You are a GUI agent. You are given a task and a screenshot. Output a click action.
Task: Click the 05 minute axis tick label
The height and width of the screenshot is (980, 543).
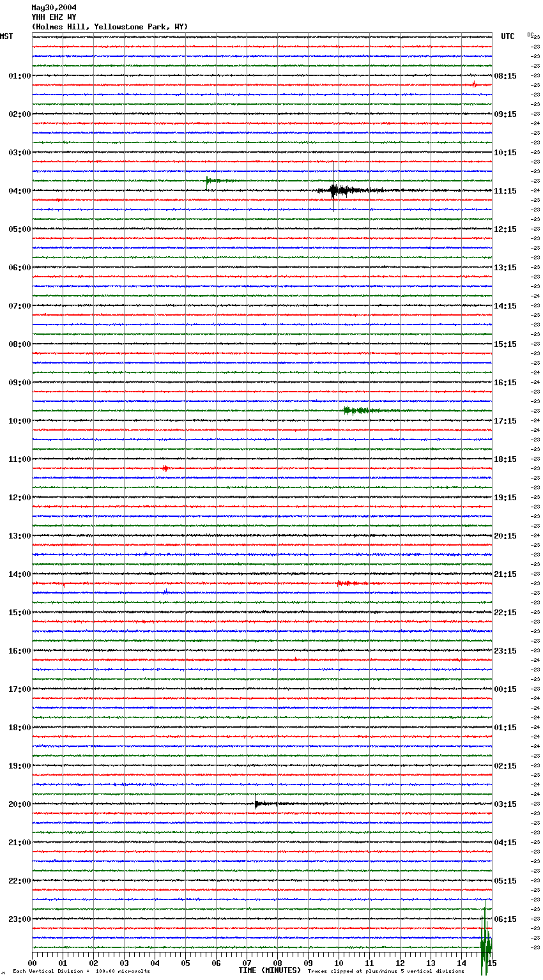[x=185, y=963]
